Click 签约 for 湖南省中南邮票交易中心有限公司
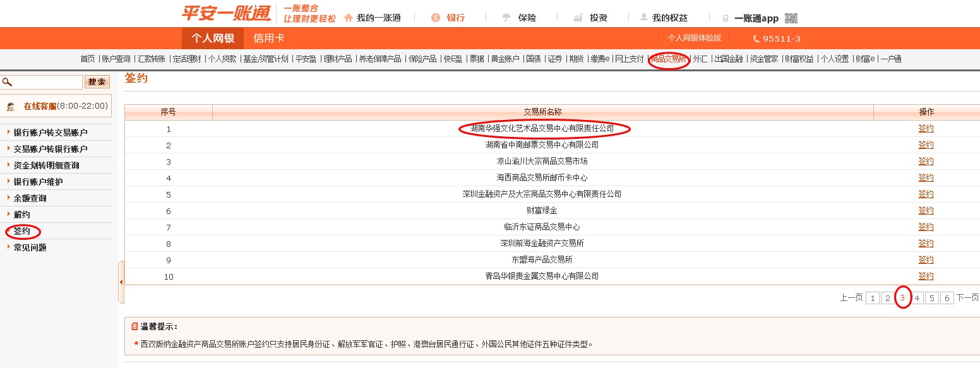Screen dimensions: 980x368 click(926, 145)
